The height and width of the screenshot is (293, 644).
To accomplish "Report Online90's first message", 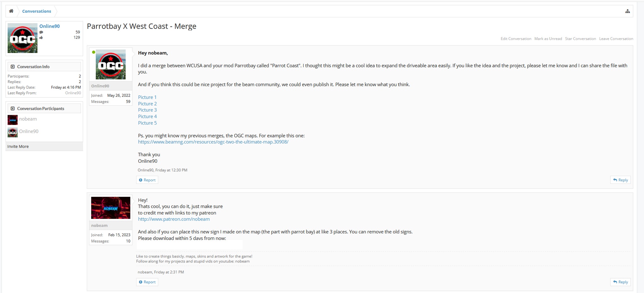I will (x=147, y=180).
